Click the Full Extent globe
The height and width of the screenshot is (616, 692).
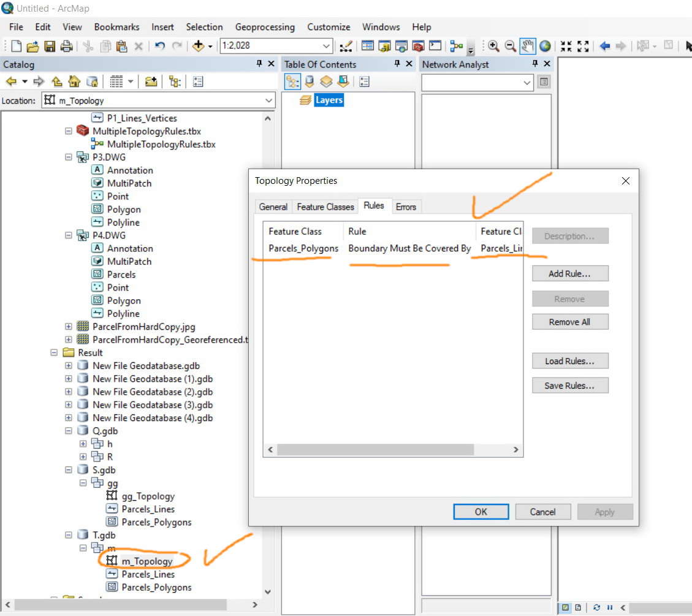545,46
